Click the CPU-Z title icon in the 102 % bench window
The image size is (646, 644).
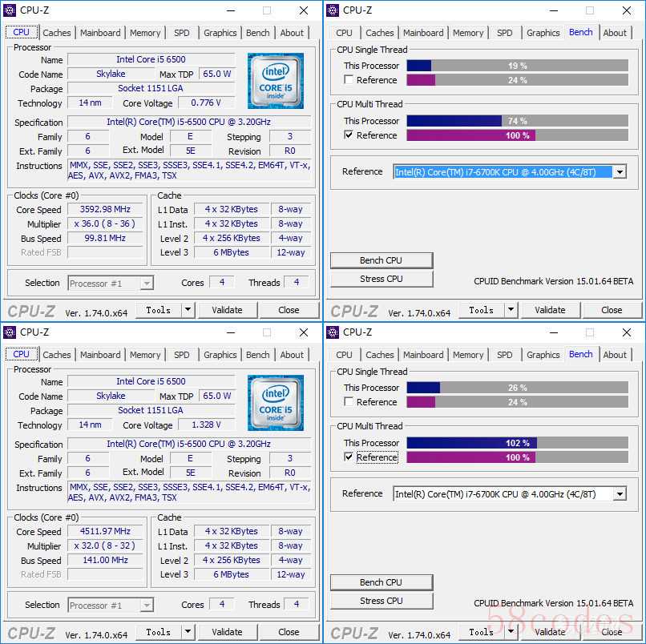click(x=333, y=332)
